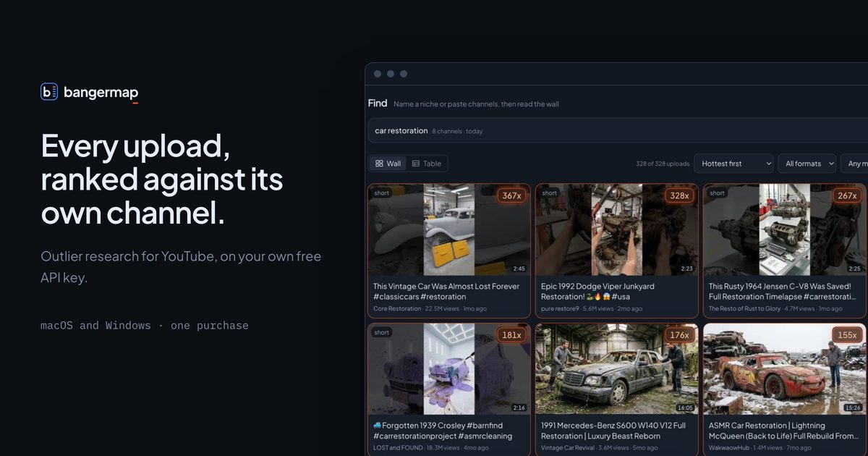This screenshot has width=868, height=456.
Task: Click the bangermap brand name text
Action: [101, 93]
